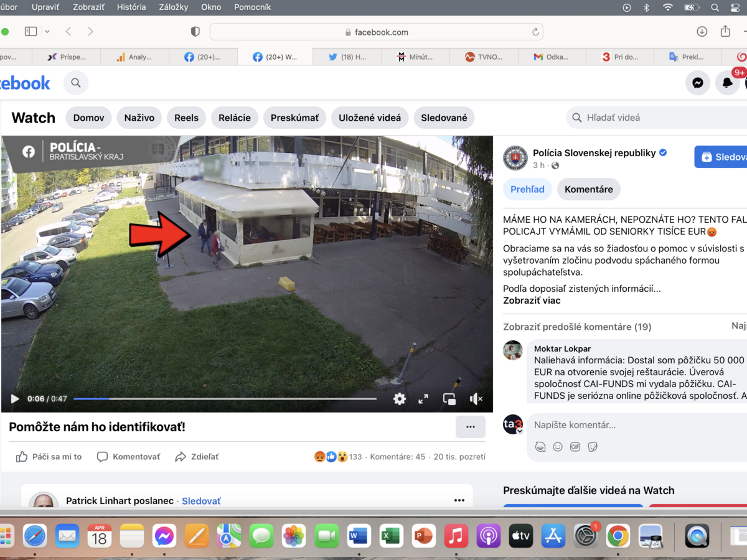This screenshot has width=747, height=560.
Task: Seek on the video progress bar
Action: (225, 399)
